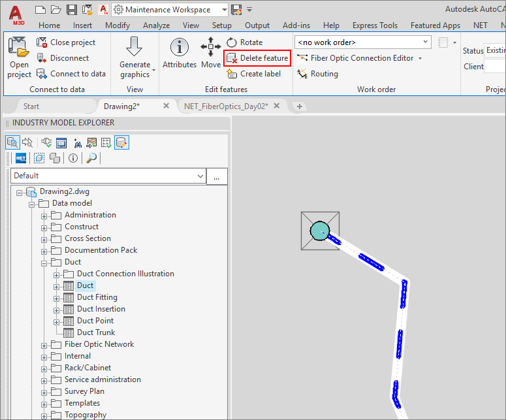Viewport: 506px width, 420px height.
Task: Click the Create label command
Action: point(253,74)
